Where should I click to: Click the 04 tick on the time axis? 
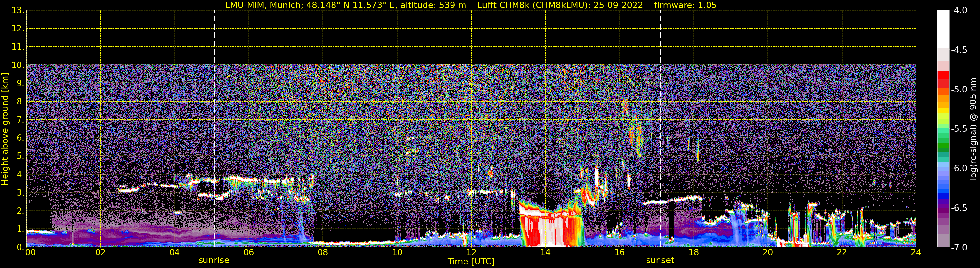click(x=175, y=252)
